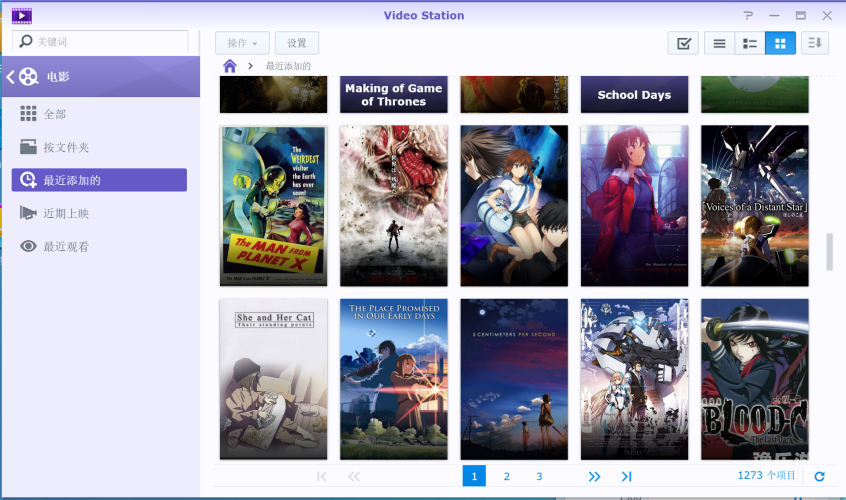Open the Blood-C The Last Dark poster

pos(755,379)
